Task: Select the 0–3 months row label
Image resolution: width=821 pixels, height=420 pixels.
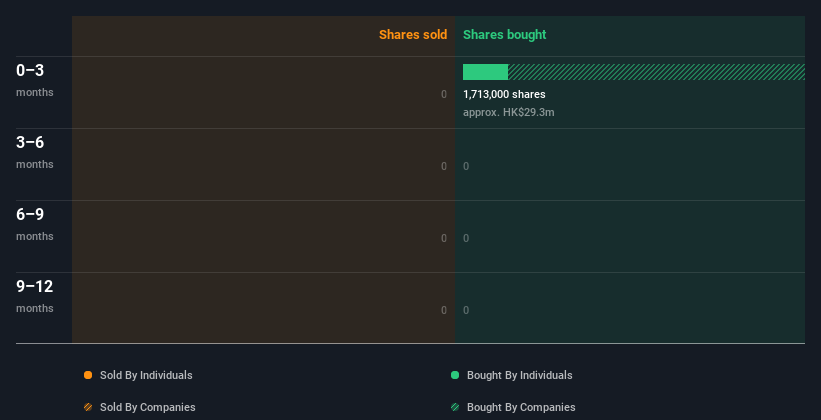Action: coord(35,80)
